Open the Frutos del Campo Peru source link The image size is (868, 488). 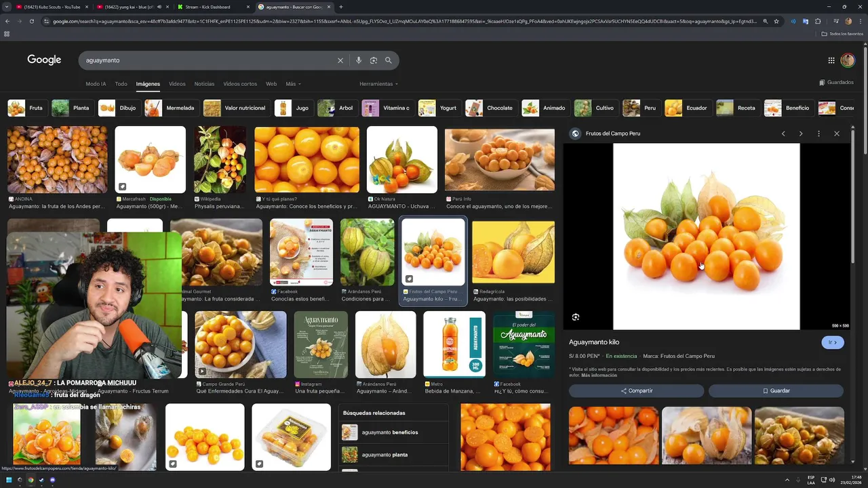pos(613,134)
